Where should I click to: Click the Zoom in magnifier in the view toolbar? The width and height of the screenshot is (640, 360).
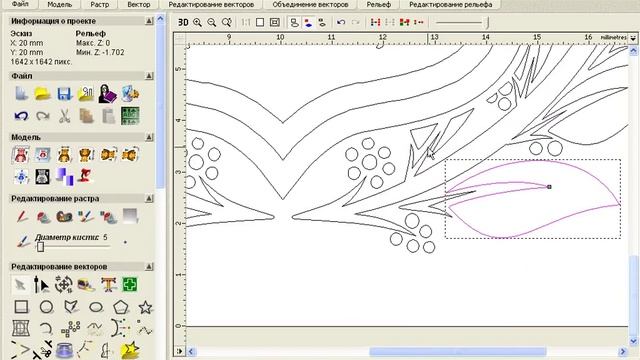point(198,22)
